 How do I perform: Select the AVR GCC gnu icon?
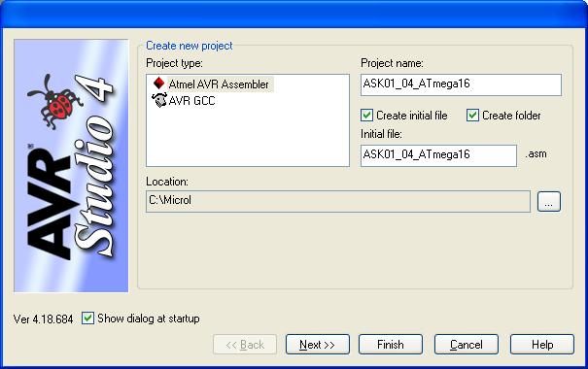(159, 100)
